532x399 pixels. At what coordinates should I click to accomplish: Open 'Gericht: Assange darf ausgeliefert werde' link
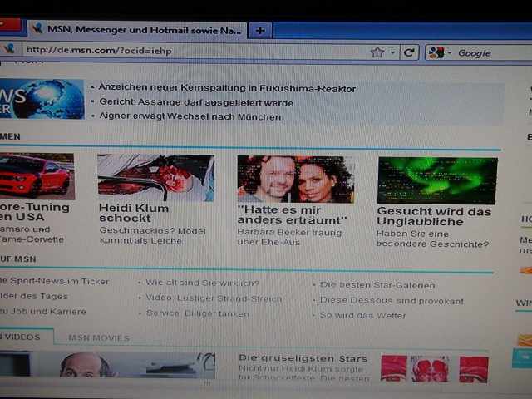[x=195, y=102]
